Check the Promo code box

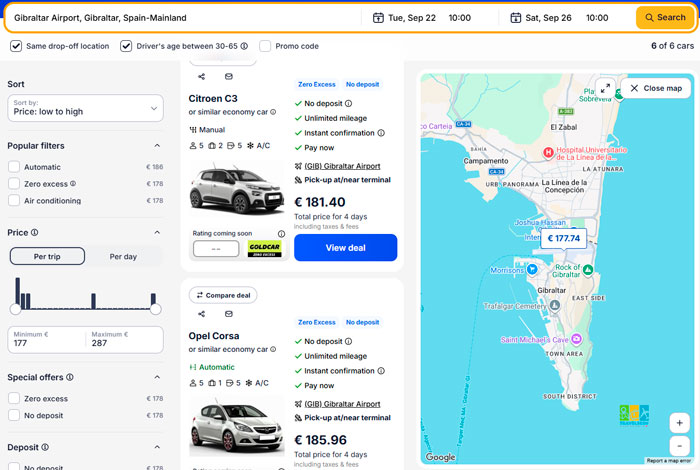pos(265,46)
